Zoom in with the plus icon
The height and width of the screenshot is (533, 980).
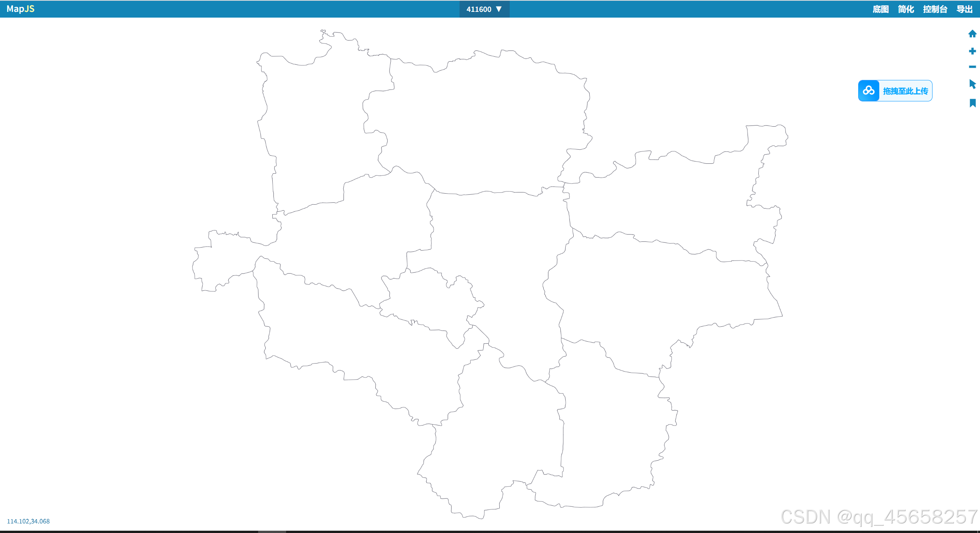972,51
